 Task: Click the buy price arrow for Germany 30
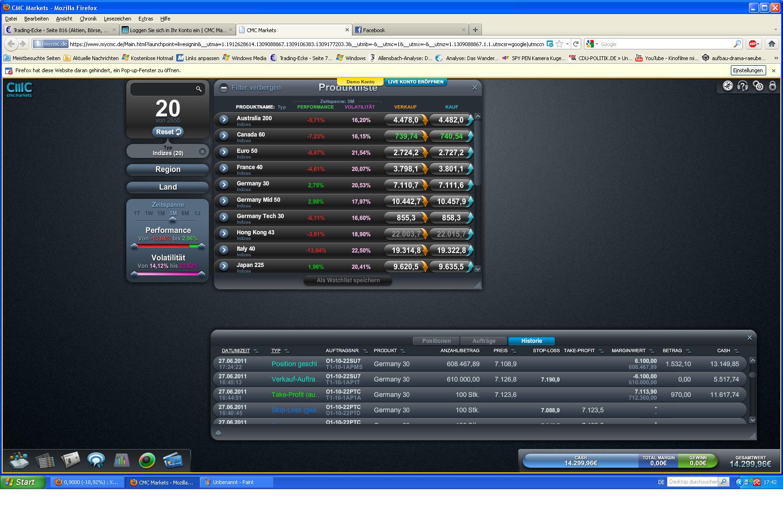[x=470, y=185]
